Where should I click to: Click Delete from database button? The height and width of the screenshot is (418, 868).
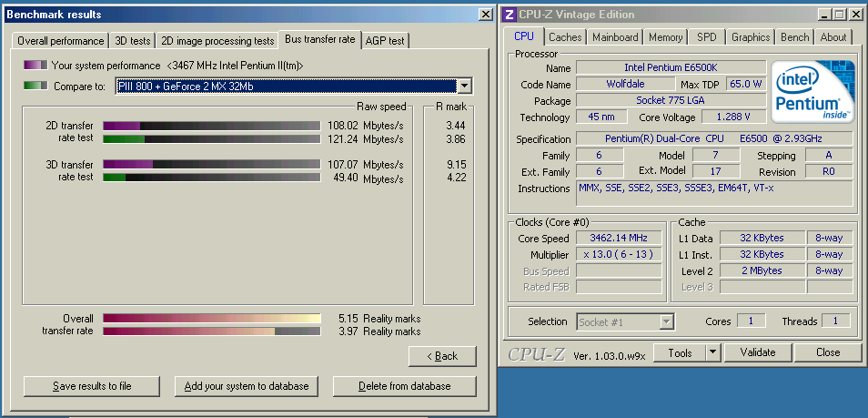point(405,386)
